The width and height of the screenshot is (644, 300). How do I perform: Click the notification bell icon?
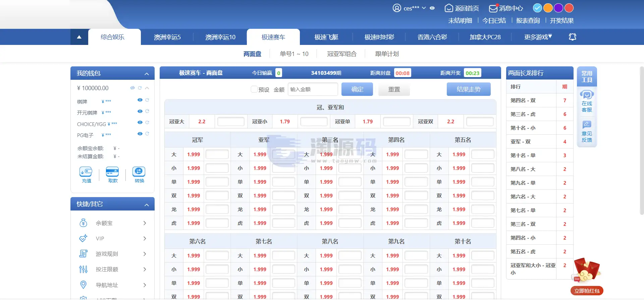573,37
